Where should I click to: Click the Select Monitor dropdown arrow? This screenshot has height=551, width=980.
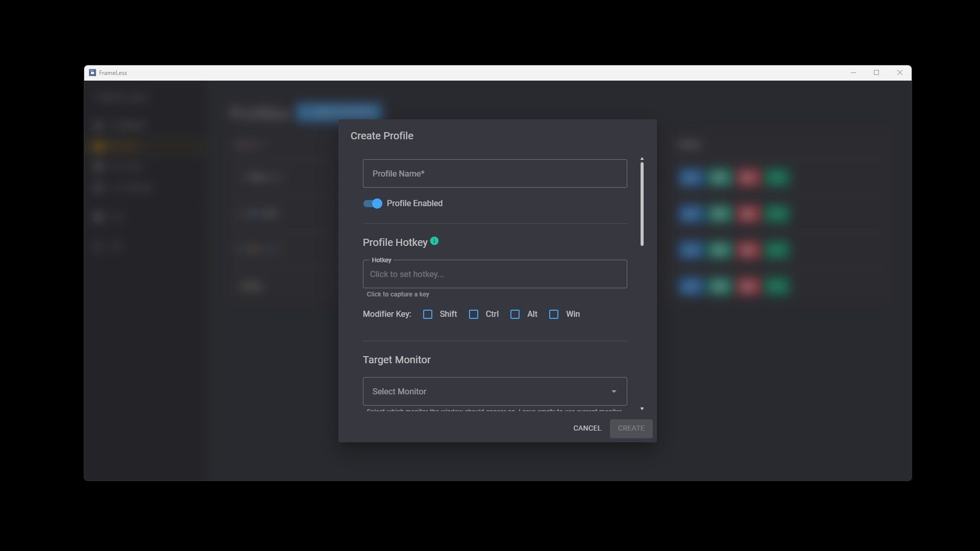click(613, 392)
